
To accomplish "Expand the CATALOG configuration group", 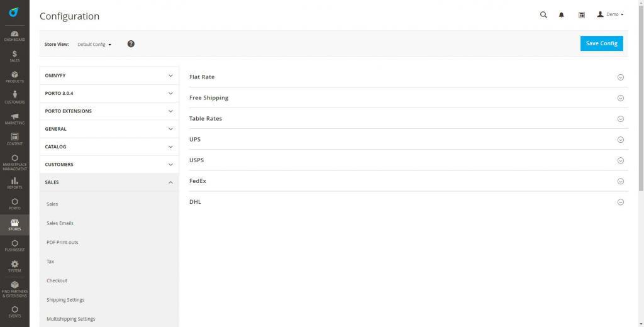I will pos(109,147).
